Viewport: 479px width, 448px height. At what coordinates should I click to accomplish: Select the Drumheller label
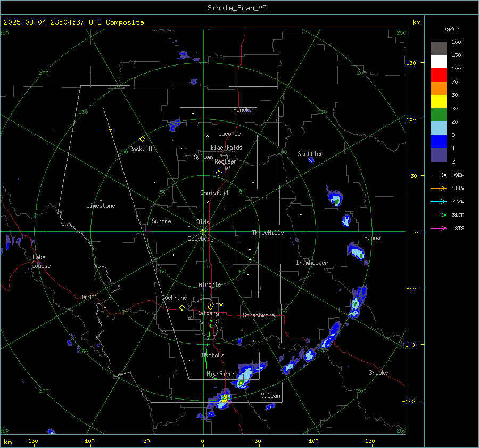tap(312, 263)
